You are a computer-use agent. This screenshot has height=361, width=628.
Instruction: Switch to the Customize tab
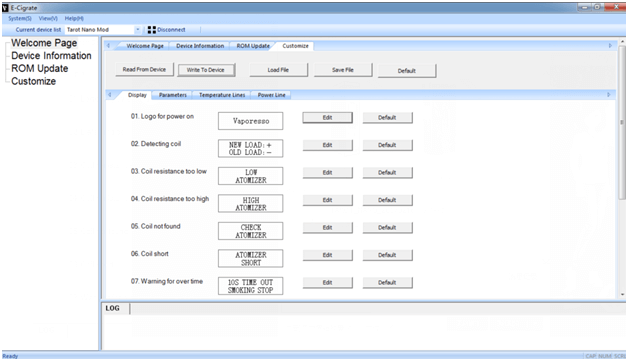[x=296, y=46]
